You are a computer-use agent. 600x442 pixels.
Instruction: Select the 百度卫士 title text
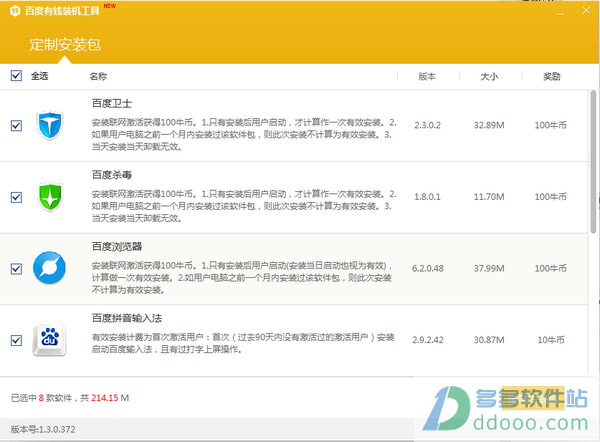tap(112, 103)
